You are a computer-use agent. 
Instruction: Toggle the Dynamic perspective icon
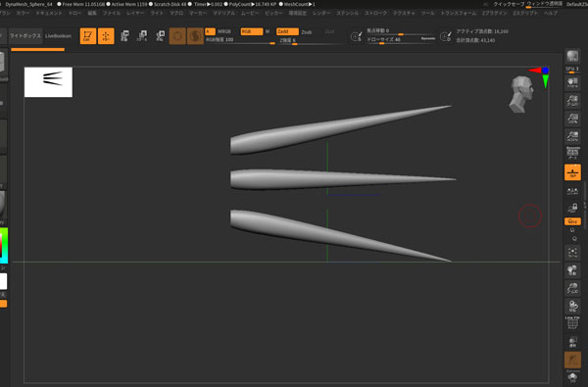click(x=572, y=153)
